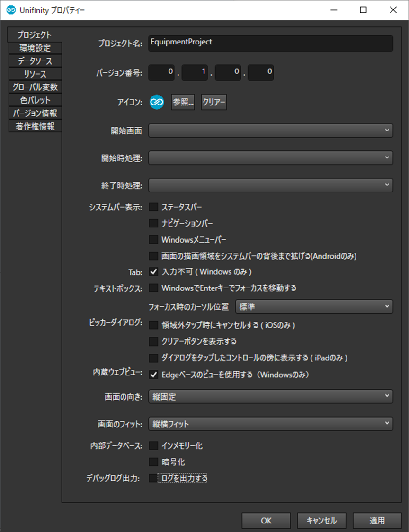Enable 暗号化 for internal database
409x532 pixels.
pyautogui.click(x=153, y=462)
